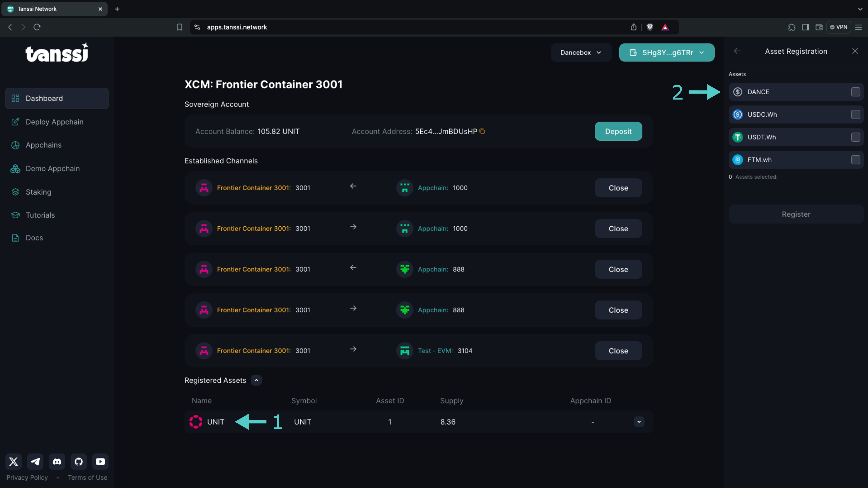This screenshot has width=868, height=488.
Task: Click the Test - EVM appchain icon
Action: 404,350
